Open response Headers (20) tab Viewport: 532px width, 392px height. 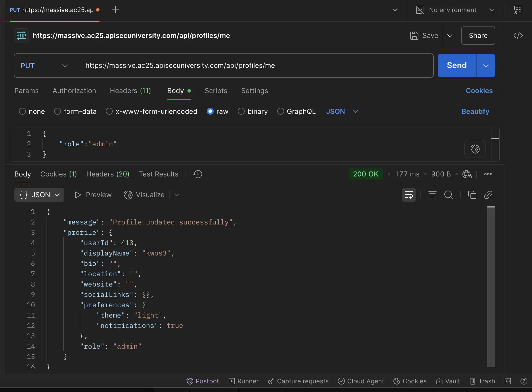coord(108,174)
